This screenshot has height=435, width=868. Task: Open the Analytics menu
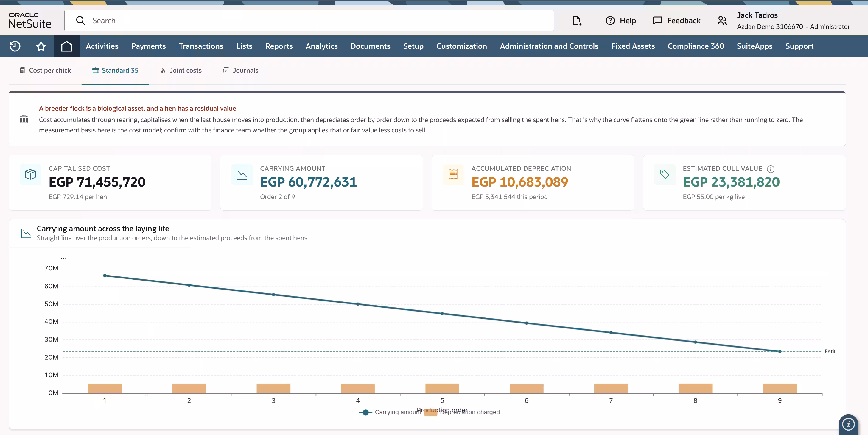[x=321, y=46]
